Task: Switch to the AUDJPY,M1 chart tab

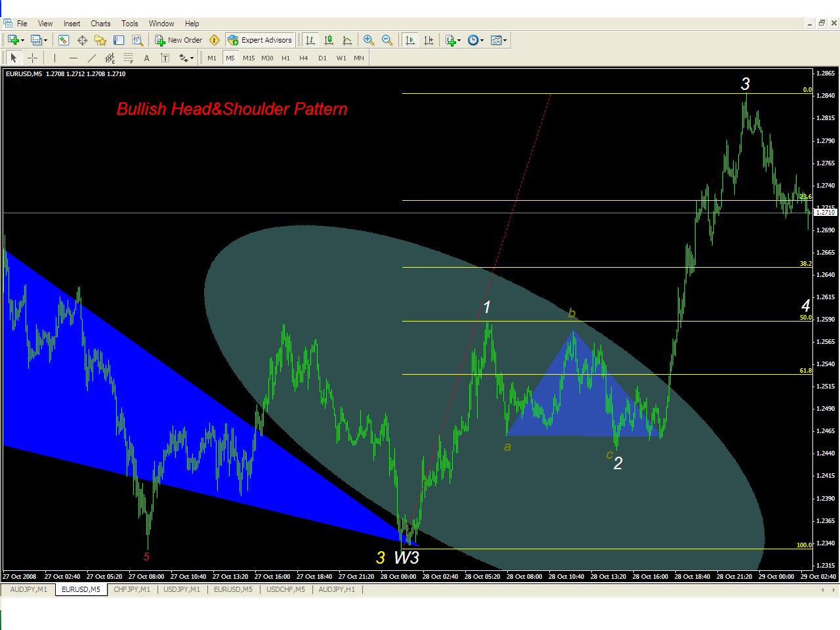Action: pyautogui.click(x=29, y=589)
